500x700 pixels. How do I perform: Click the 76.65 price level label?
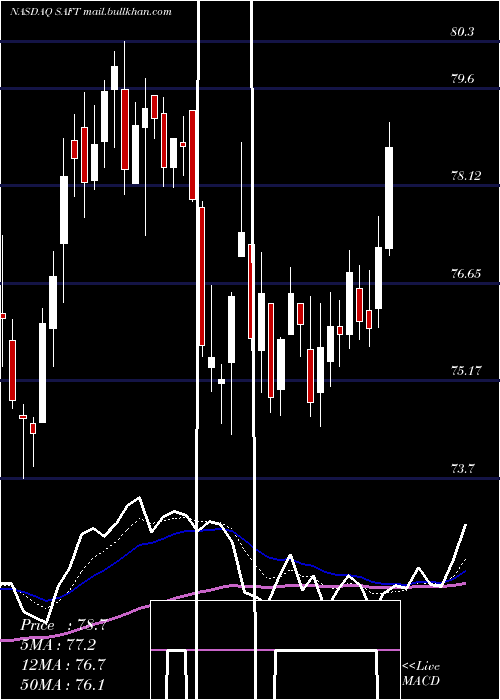pos(466,274)
